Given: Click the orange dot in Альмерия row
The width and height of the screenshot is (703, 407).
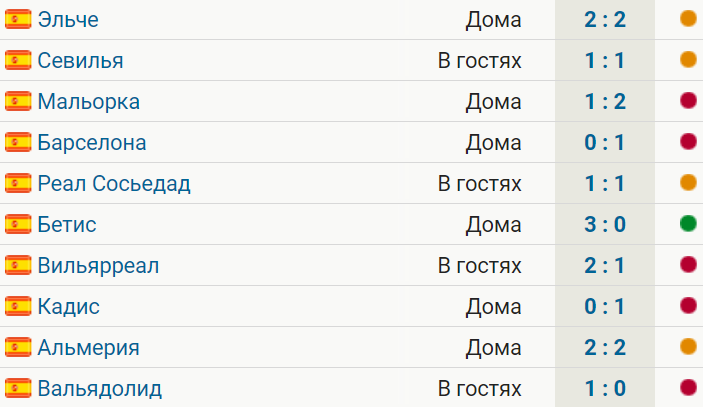Looking at the screenshot, I should tap(688, 346).
